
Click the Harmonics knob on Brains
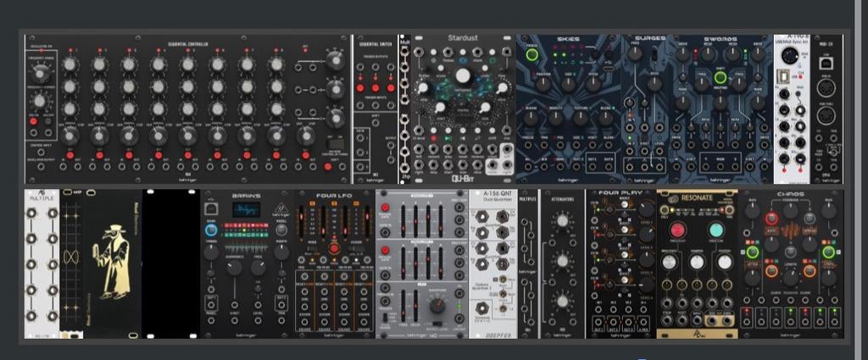tap(234, 268)
